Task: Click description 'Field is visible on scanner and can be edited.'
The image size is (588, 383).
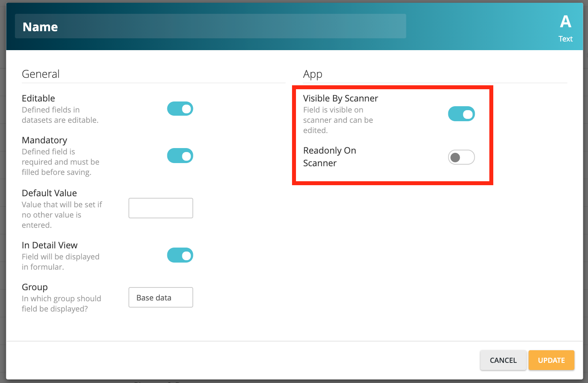Action: tap(338, 120)
